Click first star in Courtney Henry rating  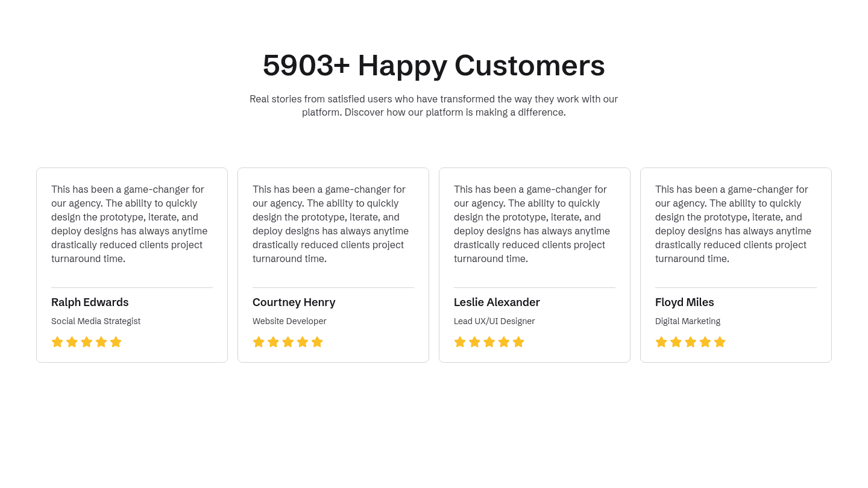pyautogui.click(x=259, y=342)
